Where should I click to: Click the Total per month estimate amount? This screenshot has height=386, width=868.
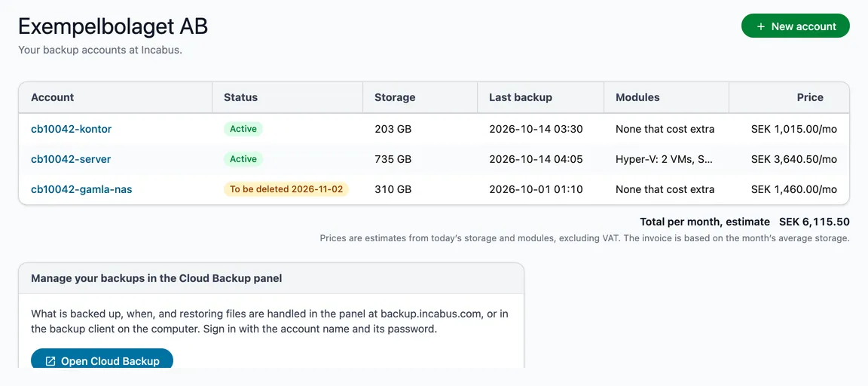tap(815, 222)
